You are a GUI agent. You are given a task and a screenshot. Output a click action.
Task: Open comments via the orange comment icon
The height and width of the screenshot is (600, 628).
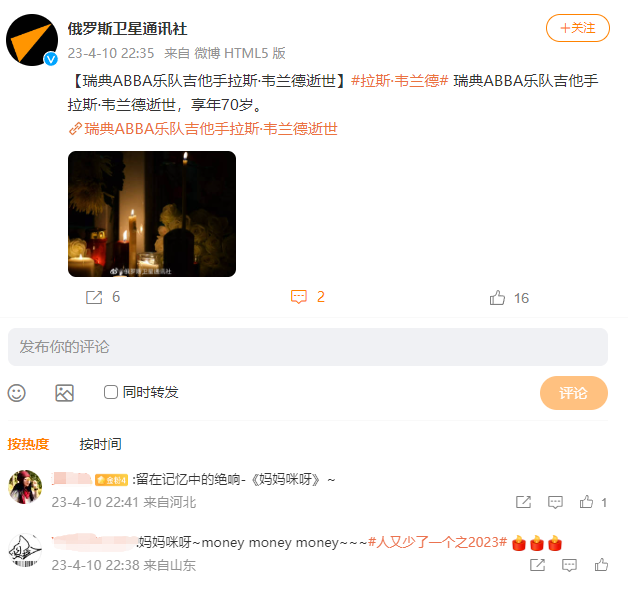(299, 297)
